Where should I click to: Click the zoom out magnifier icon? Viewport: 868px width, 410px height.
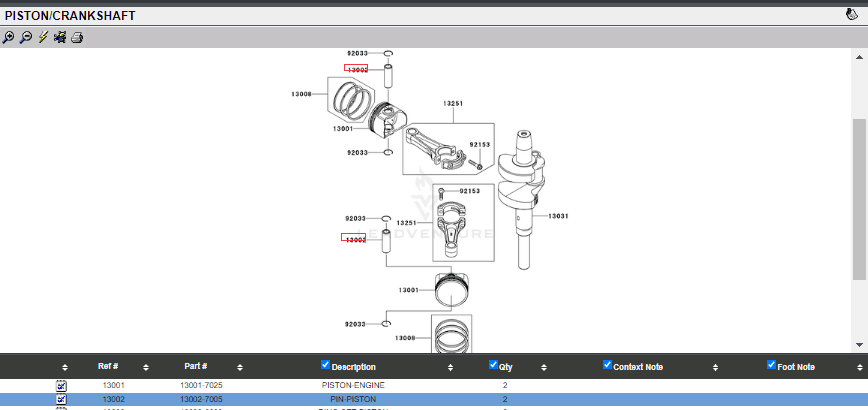click(x=26, y=38)
